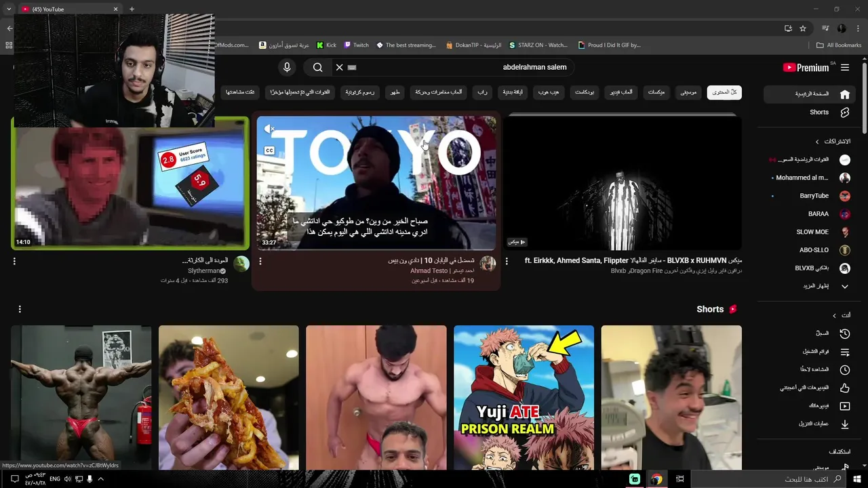The width and height of the screenshot is (868, 488).
Task: Select the لياقة بدنية filter chip
Action: coord(512,92)
